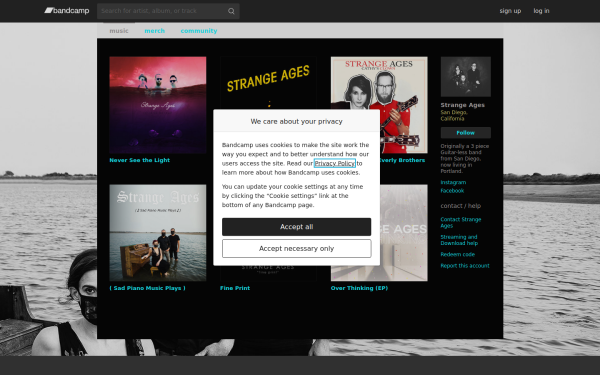The image size is (600, 375).
Task: Click the San Diego, California location text
Action: pos(454,115)
